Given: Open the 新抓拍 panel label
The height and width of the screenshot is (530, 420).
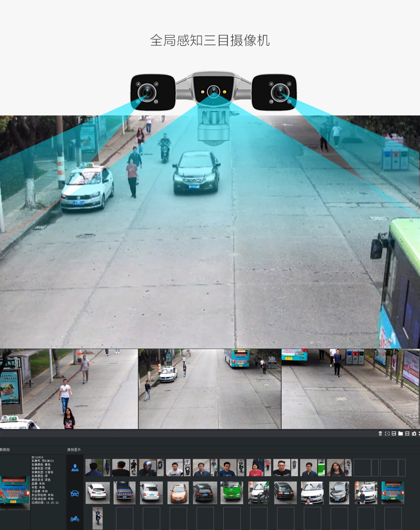Looking at the screenshot, I should (5, 450).
